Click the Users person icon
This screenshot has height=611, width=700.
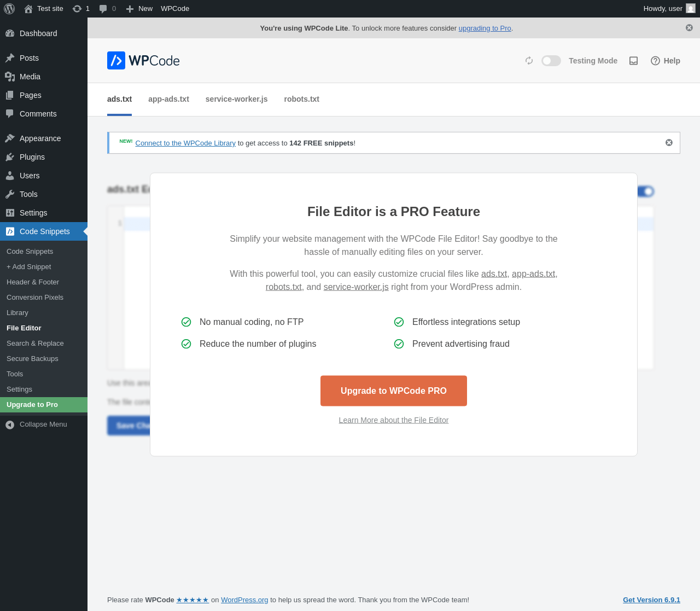(10, 176)
